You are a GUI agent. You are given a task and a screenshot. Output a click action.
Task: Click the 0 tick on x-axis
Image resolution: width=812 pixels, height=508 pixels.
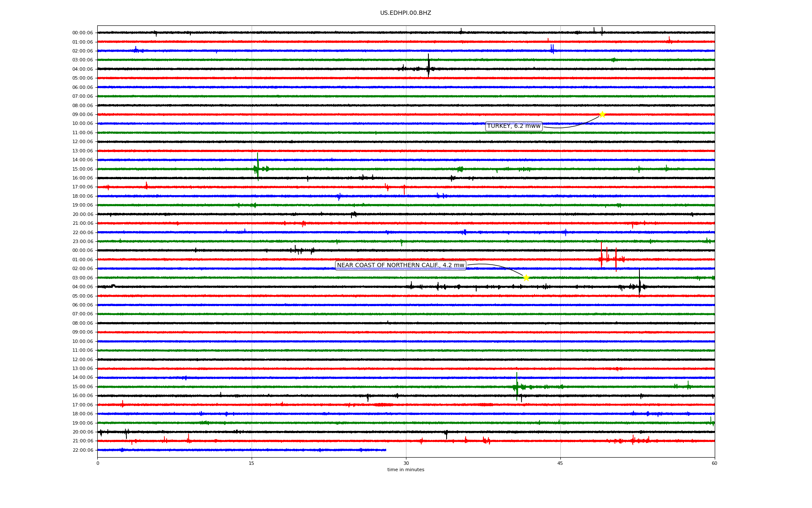pos(98,463)
